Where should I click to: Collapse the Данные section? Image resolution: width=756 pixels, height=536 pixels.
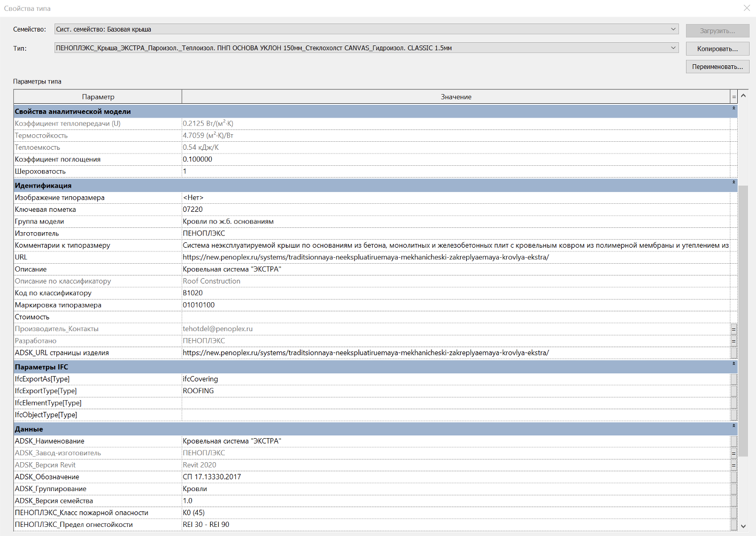coord(734,426)
